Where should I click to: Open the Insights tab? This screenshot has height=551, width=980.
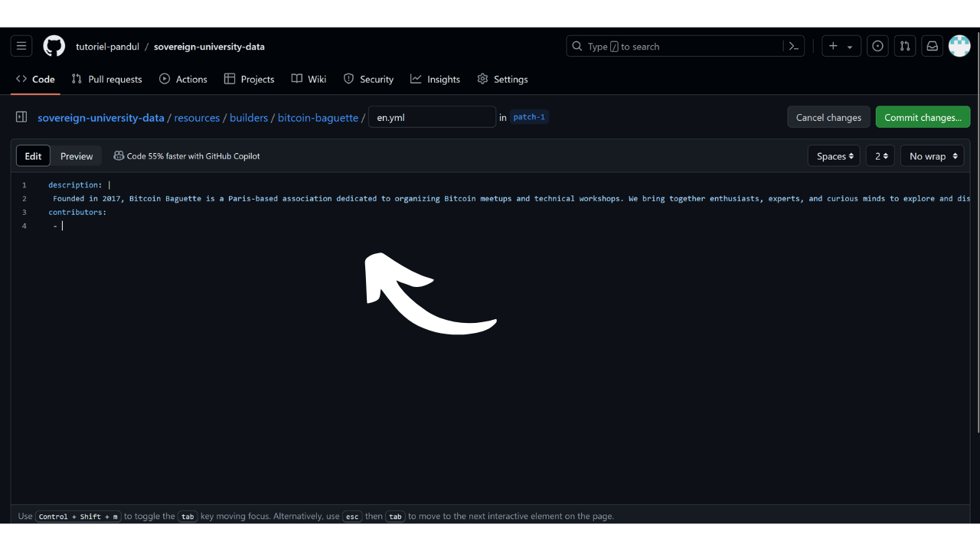point(435,79)
